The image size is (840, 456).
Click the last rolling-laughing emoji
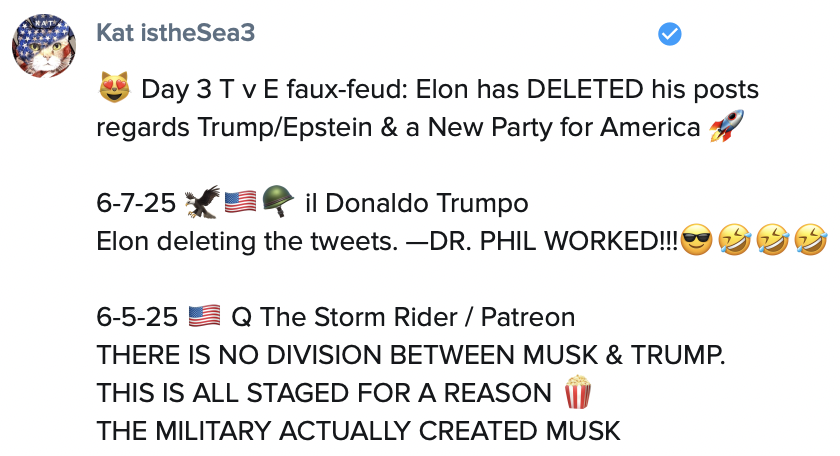click(809, 242)
